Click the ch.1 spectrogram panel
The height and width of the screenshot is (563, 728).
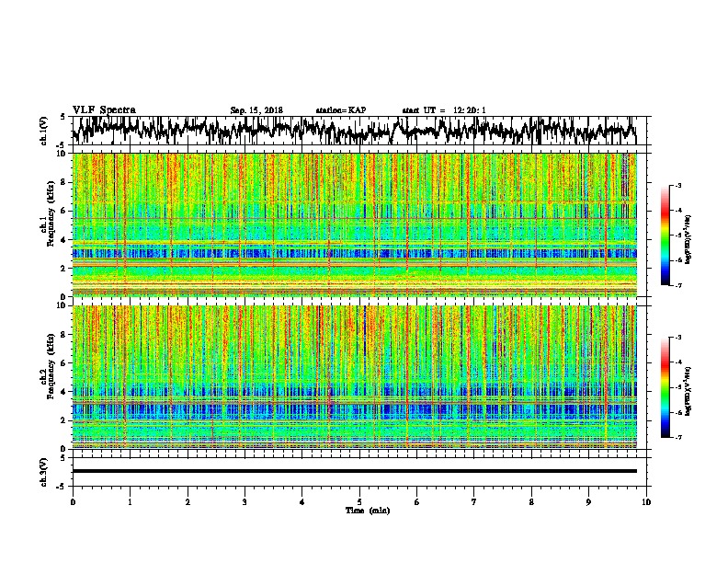[x=355, y=224]
